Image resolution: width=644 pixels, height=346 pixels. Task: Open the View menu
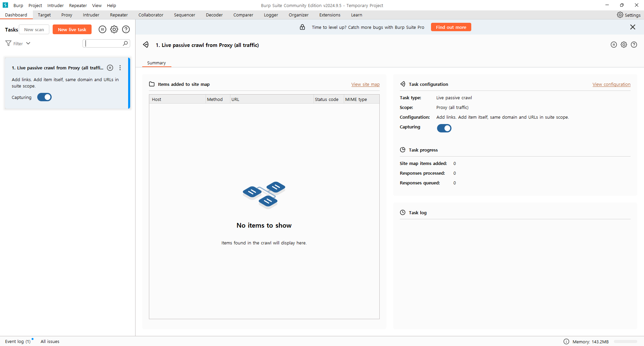(x=97, y=5)
